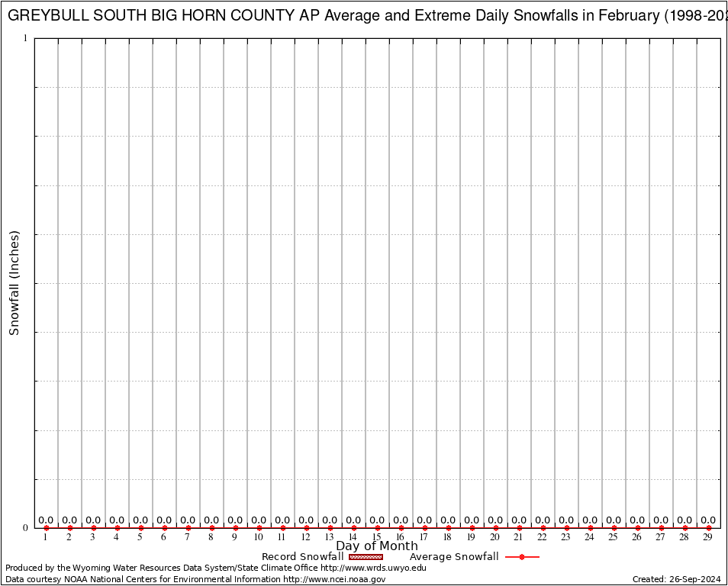
Task: Select the data point marker for day 22
Action: click(543, 528)
